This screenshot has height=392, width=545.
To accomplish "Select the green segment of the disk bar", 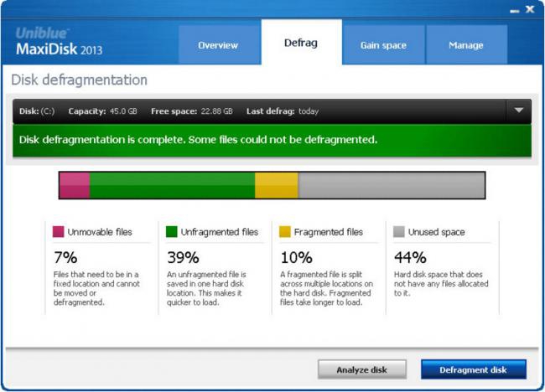I will [x=172, y=185].
